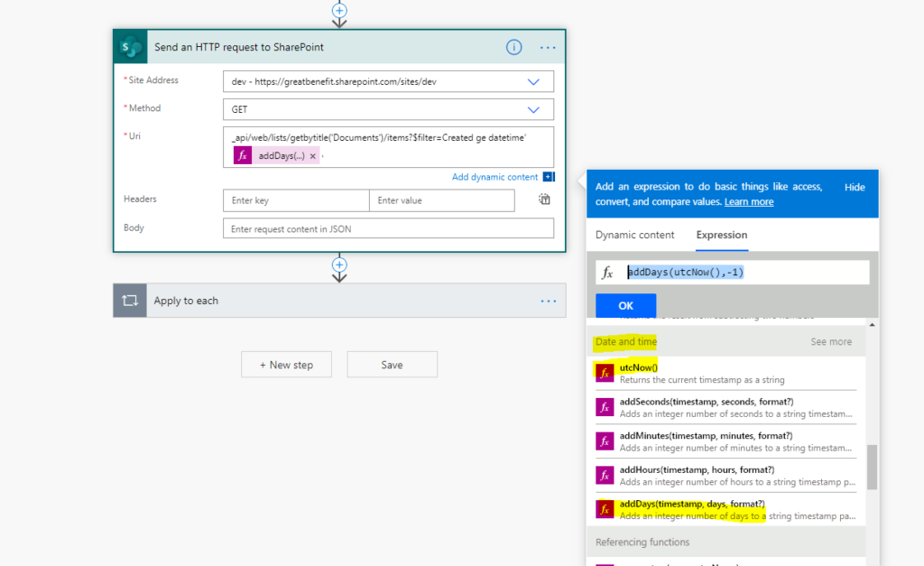Switch to the Dynamic content tab
924x566 pixels.
[634, 235]
